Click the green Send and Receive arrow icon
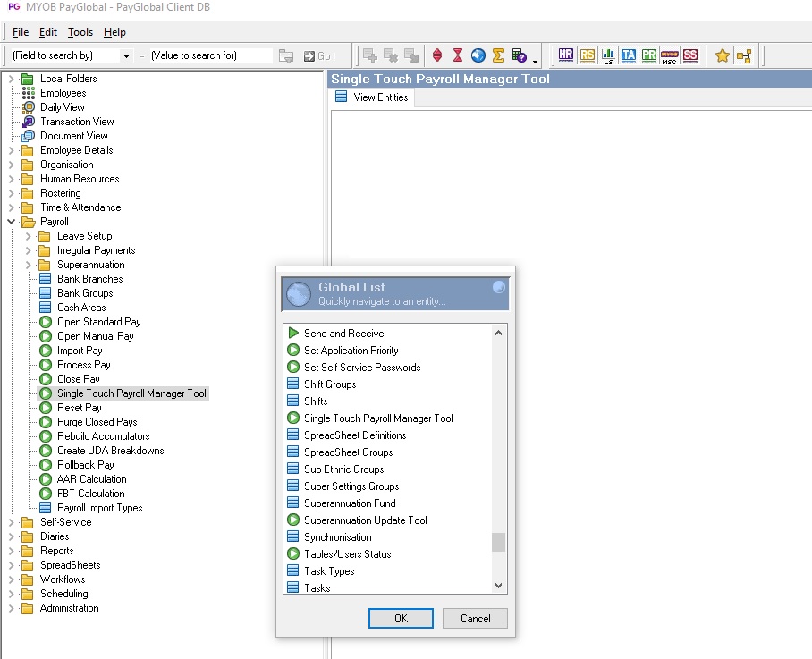 (x=293, y=333)
